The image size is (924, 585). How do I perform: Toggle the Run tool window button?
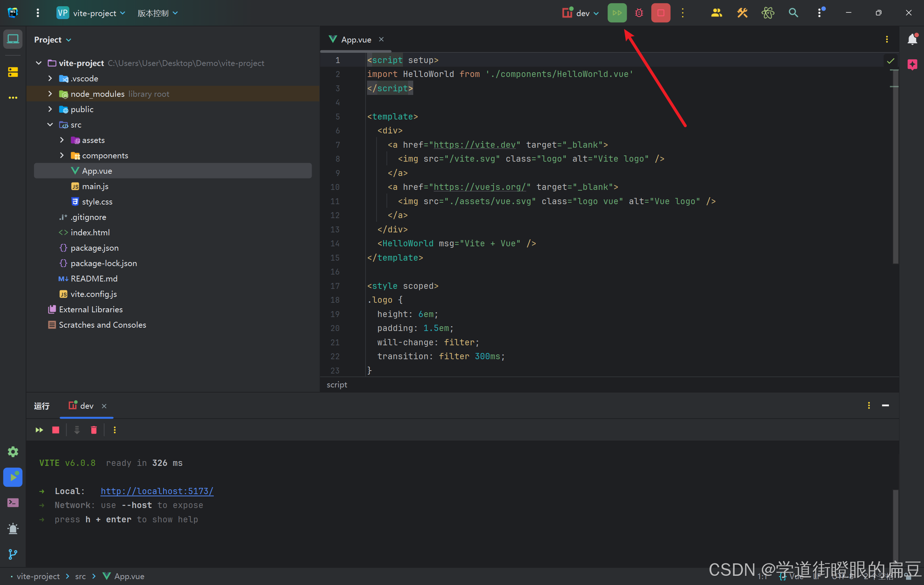click(13, 477)
